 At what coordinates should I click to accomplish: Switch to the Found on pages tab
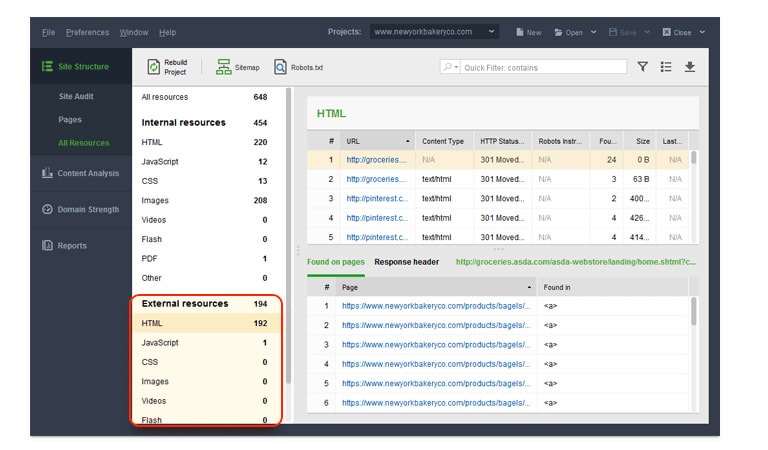click(x=336, y=262)
